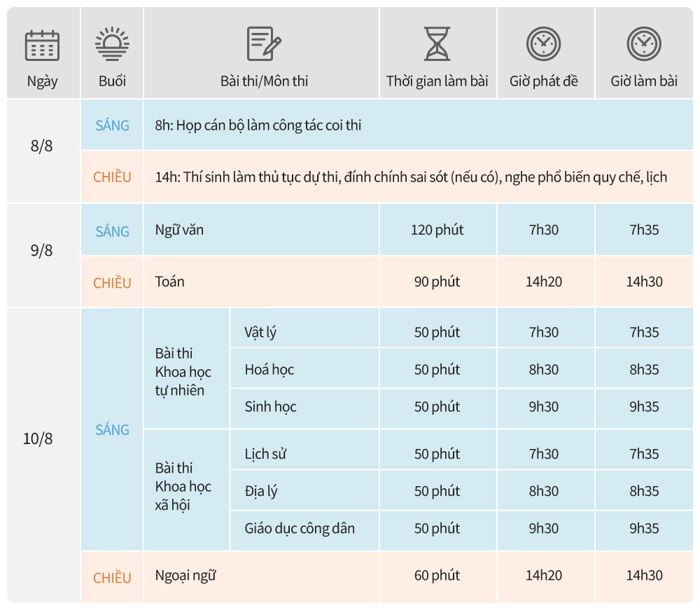
Task: Click the hourglass icon
Action: click(437, 44)
